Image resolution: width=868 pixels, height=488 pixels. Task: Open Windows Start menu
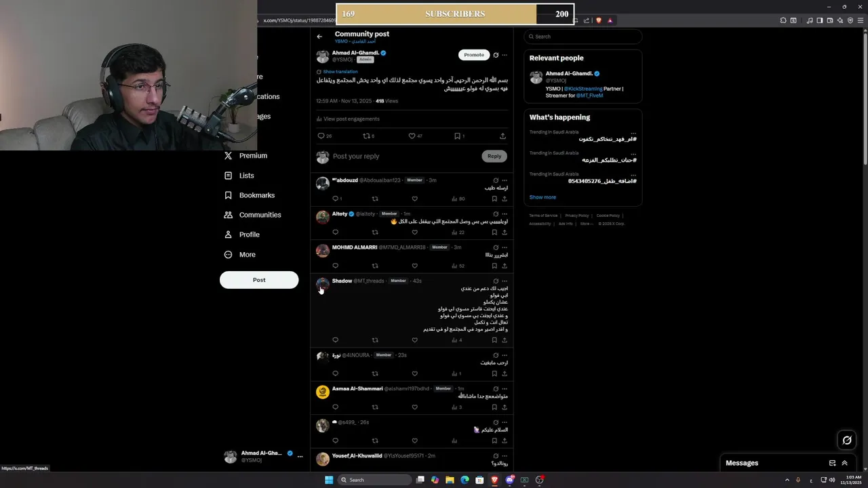click(x=329, y=480)
